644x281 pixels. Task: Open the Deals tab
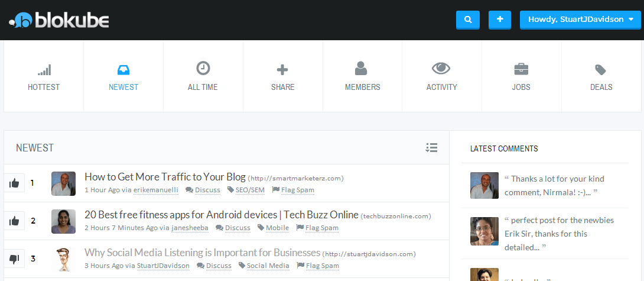tap(601, 76)
